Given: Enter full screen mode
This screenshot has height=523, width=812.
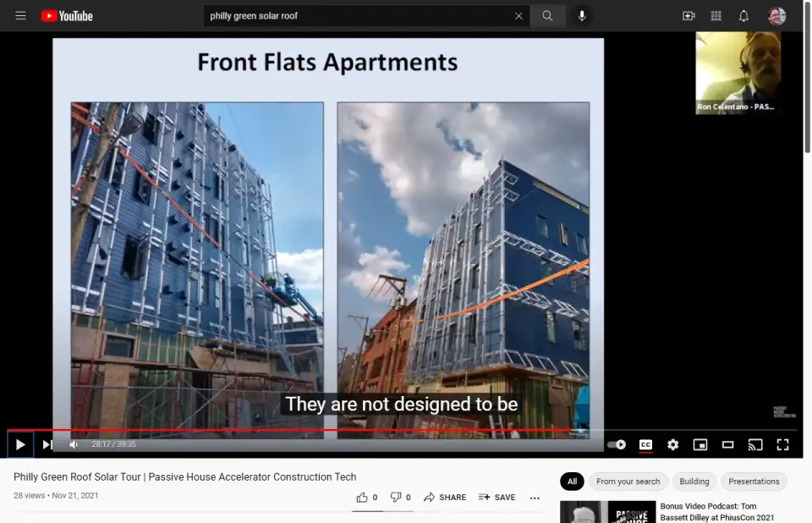Looking at the screenshot, I should [x=782, y=444].
